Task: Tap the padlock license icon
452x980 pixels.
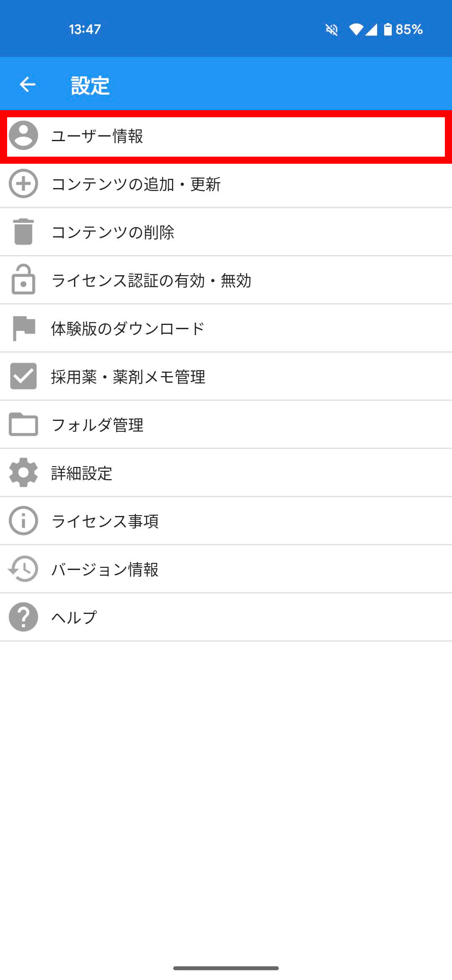Action: (x=23, y=280)
